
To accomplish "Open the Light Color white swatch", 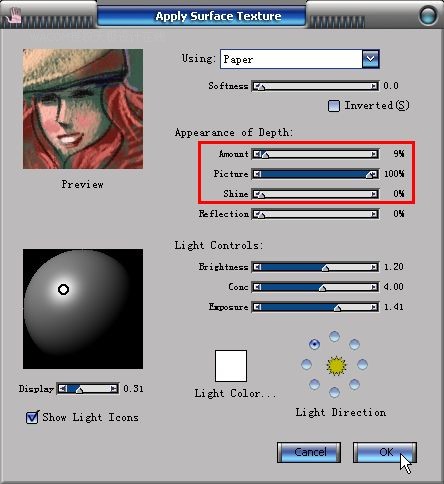I will [x=231, y=366].
